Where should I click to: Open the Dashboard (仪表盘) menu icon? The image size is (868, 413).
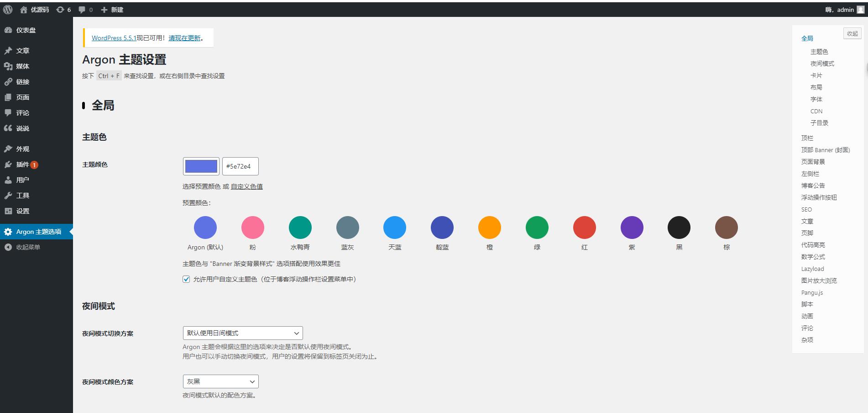coord(8,30)
